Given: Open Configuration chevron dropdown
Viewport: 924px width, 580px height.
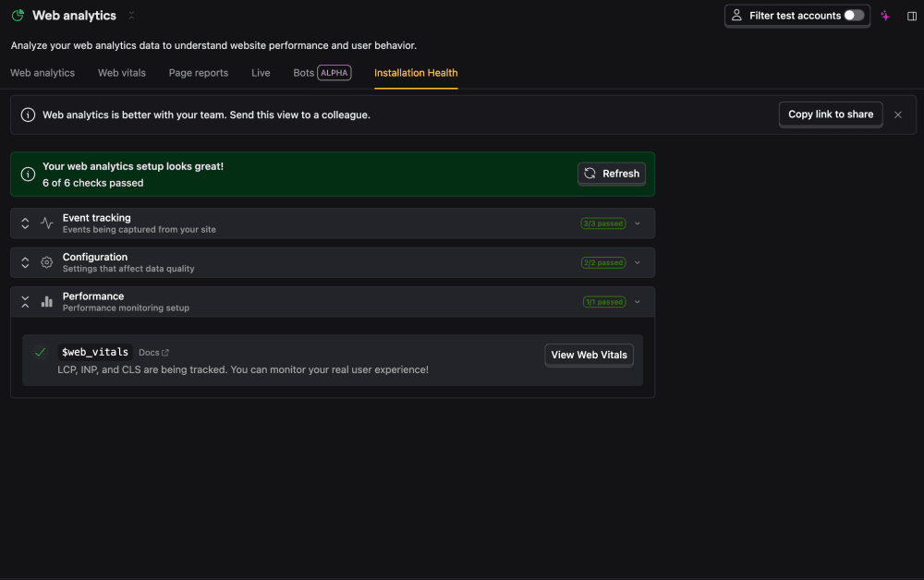Looking at the screenshot, I should [x=637, y=262].
